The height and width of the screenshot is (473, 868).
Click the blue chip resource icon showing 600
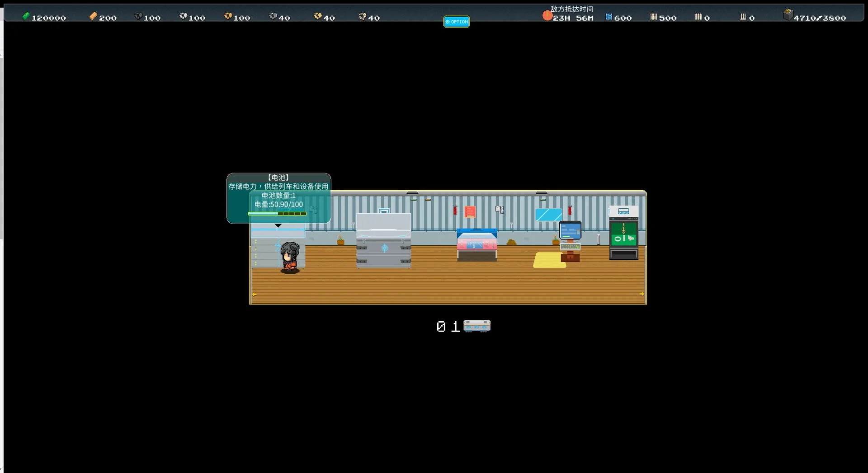[x=609, y=17]
